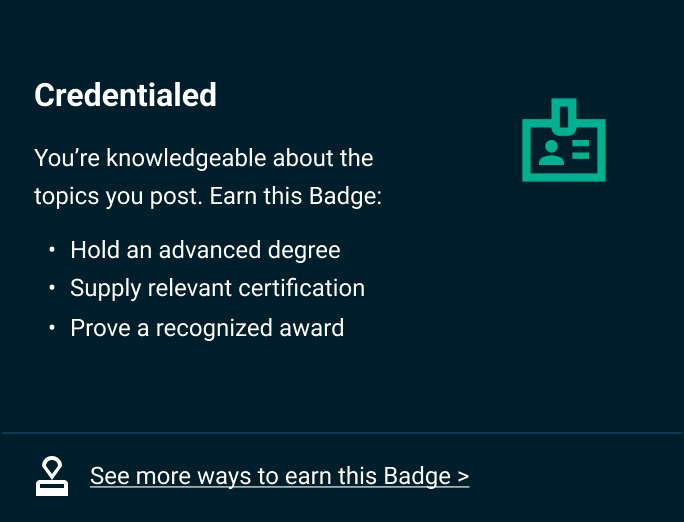Click the bullet dot before 'Prove a recognized award'

(52, 328)
